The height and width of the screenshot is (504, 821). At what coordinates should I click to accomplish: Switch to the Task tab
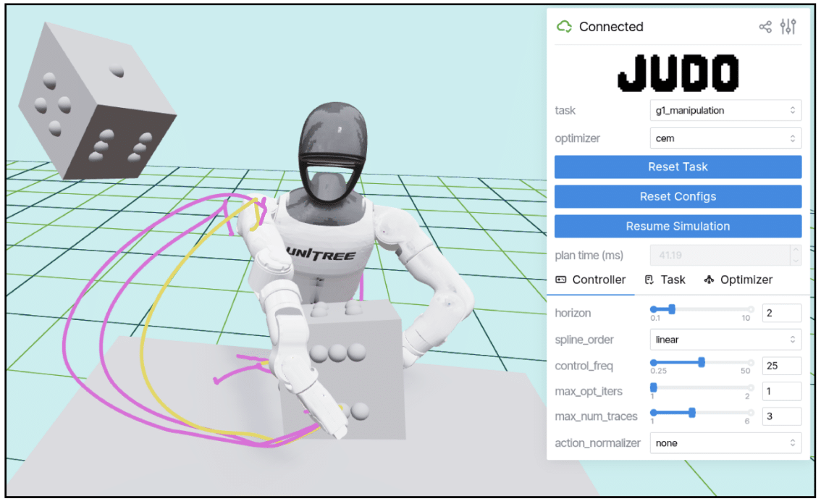pyautogui.click(x=665, y=280)
